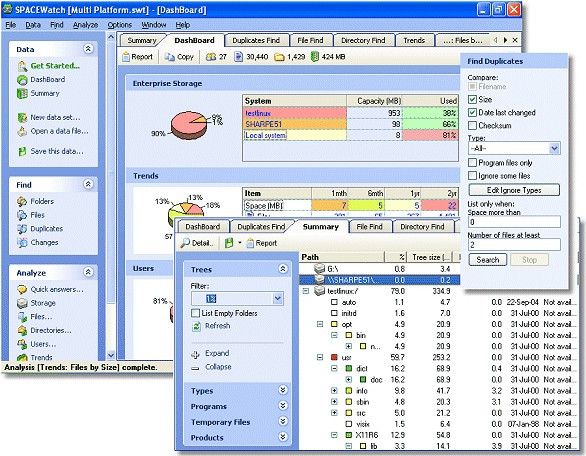Expand the Temporary Files section

click(283, 421)
